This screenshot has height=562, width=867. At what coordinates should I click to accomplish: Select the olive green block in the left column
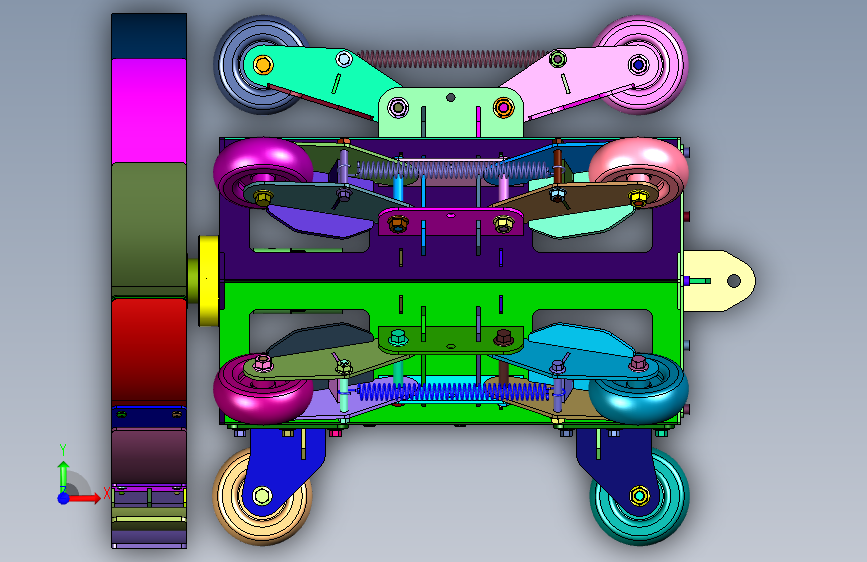(149, 224)
